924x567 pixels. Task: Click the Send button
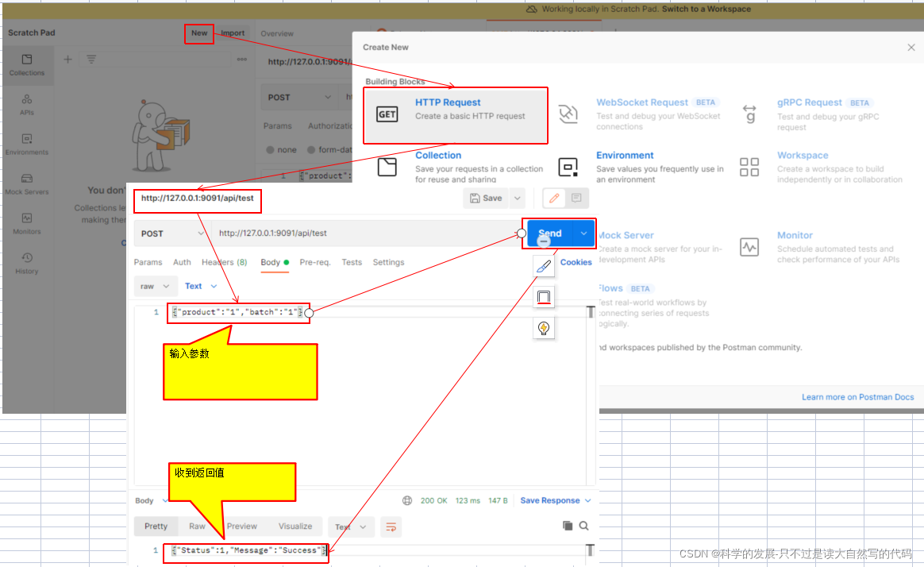550,233
